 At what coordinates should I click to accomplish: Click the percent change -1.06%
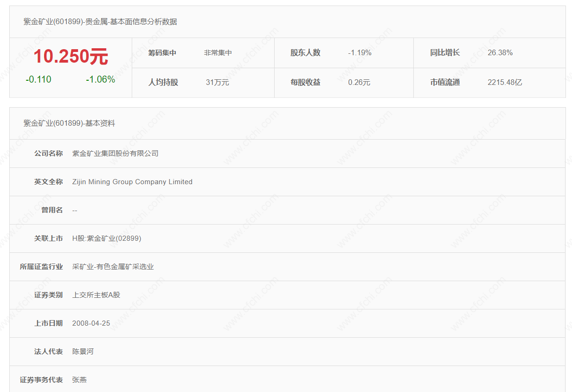click(x=100, y=79)
